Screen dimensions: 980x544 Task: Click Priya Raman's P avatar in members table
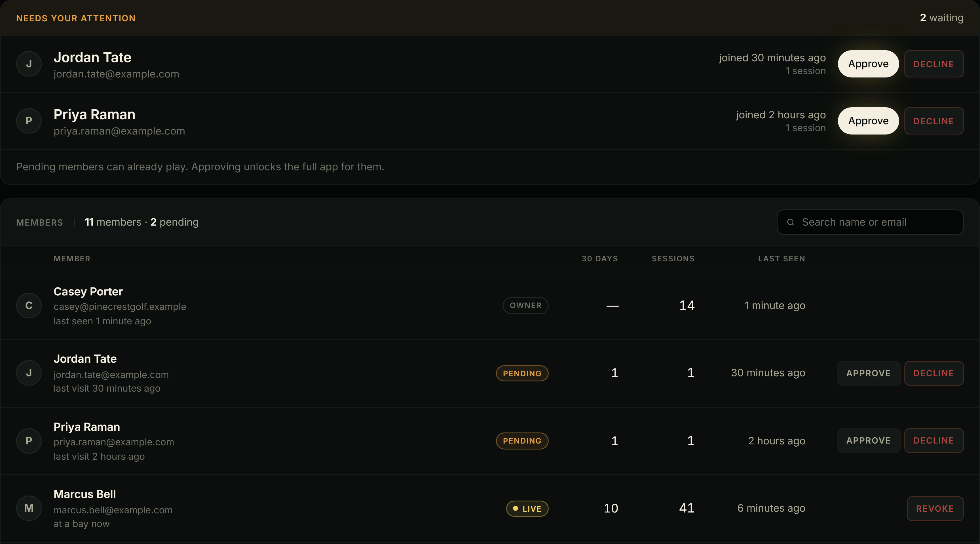pyautogui.click(x=29, y=441)
